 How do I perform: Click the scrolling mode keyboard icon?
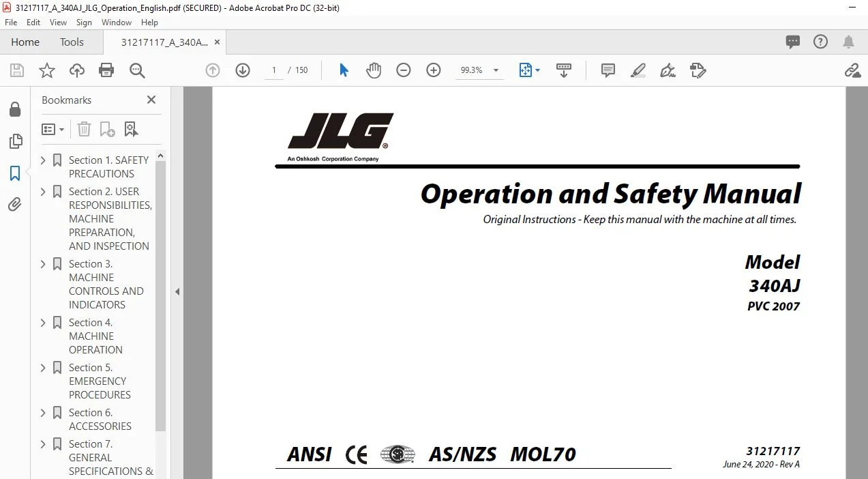[x=564, y=70]
